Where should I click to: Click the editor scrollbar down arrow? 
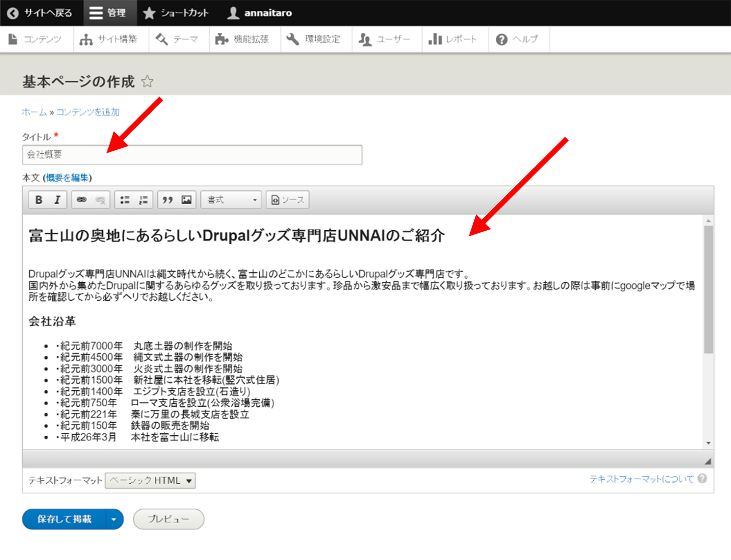pos(708,443)
